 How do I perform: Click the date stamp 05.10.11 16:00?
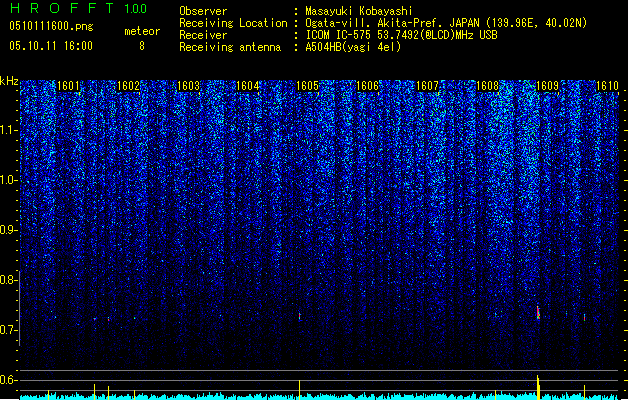pos(51,46)
